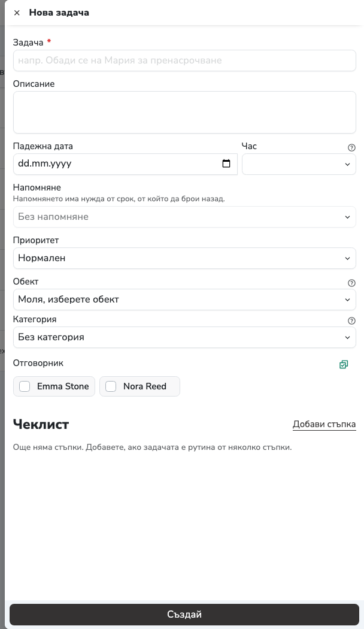Click the Създай button
The width and height of the screenshot is (364, 629).
(184, 614)
